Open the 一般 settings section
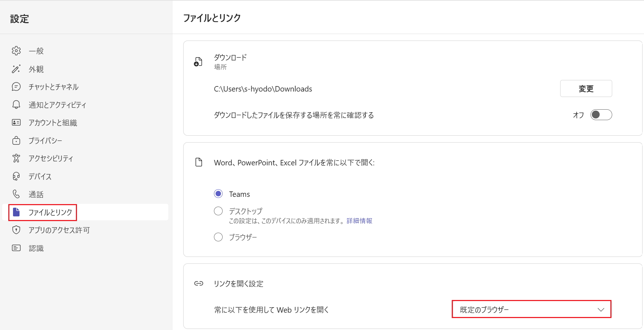This screenshot has height=330, width=644. [85, 51]
